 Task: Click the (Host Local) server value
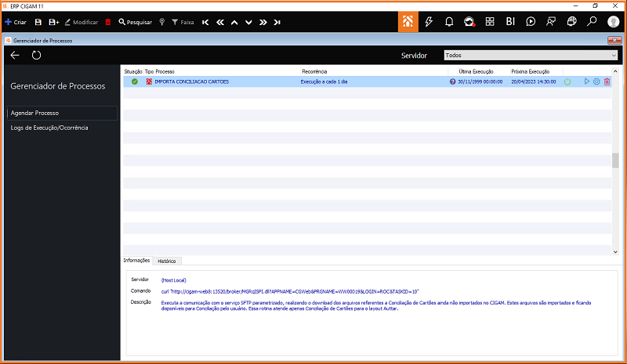click(173, 280)
